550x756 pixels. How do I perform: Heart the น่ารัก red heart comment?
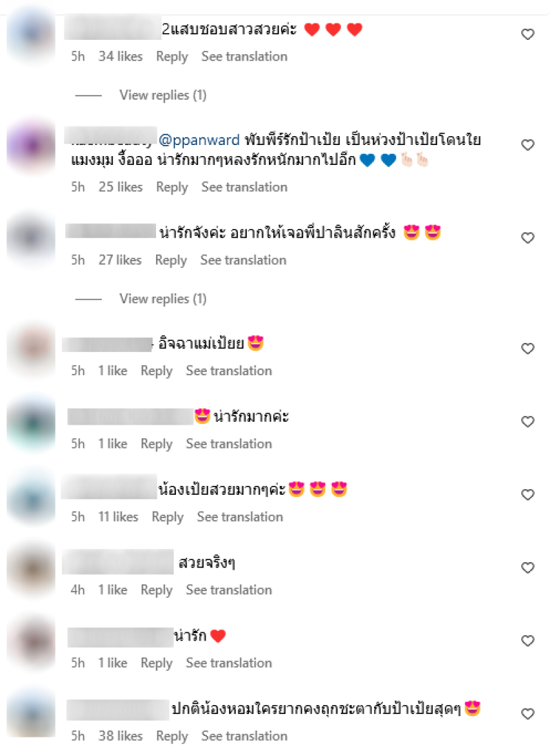point(528,641)
